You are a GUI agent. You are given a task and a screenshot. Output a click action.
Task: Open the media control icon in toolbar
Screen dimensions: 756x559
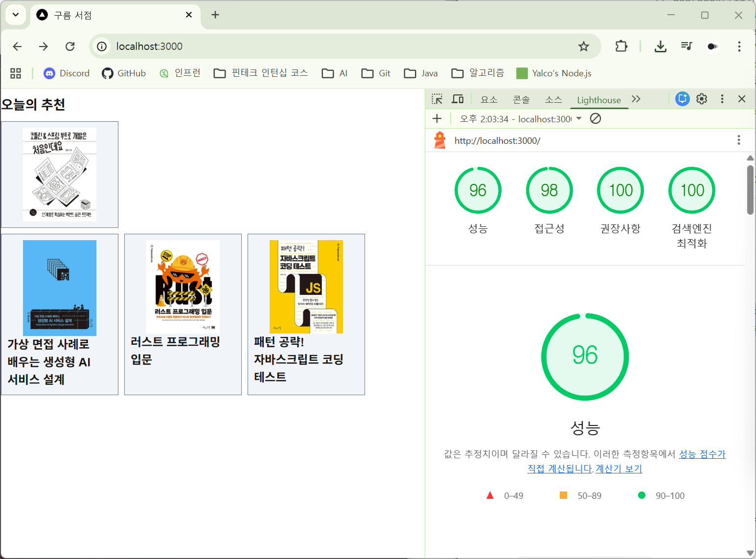[x=687, y=46]
